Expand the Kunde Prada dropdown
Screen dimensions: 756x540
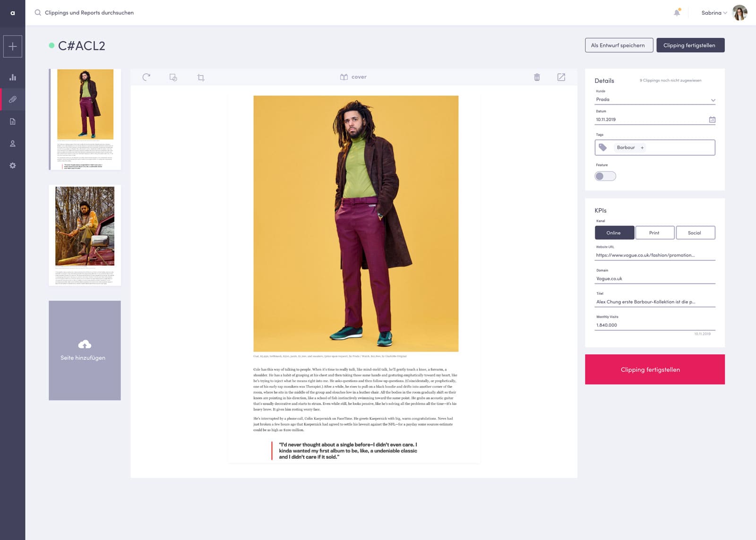coord(655,100)
